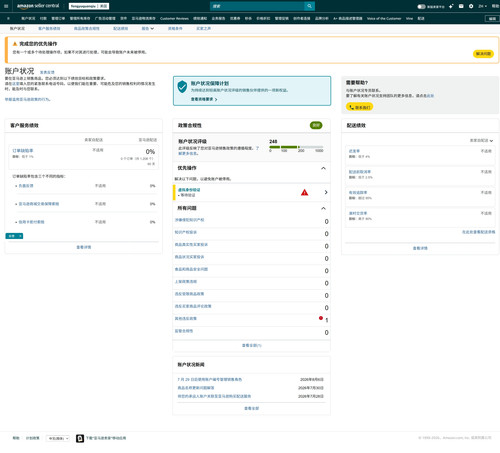Viewport: 500px width, 453px height.
Task: Click the shield checkmark icon
Action: (x=182, y=87)
